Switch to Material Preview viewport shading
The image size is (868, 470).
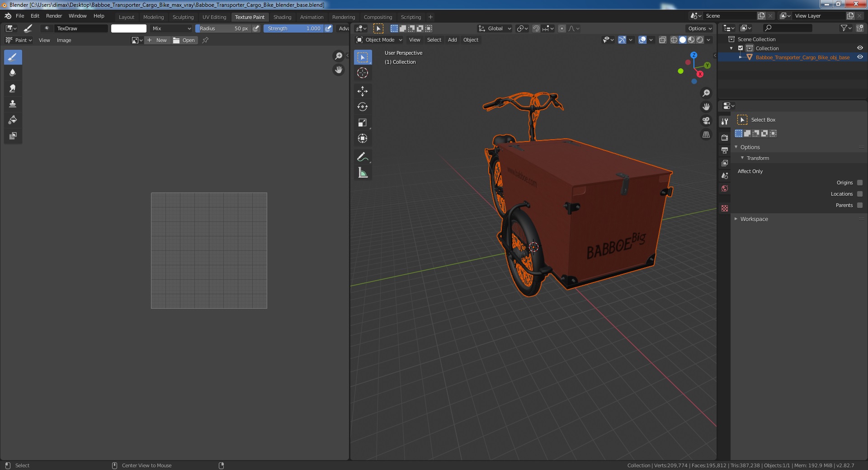(691, 40)
